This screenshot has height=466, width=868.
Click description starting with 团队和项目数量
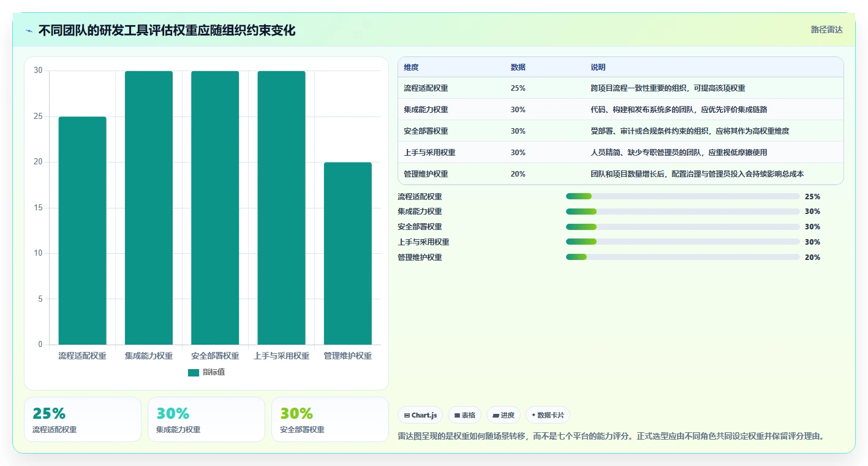pos(697,174)
